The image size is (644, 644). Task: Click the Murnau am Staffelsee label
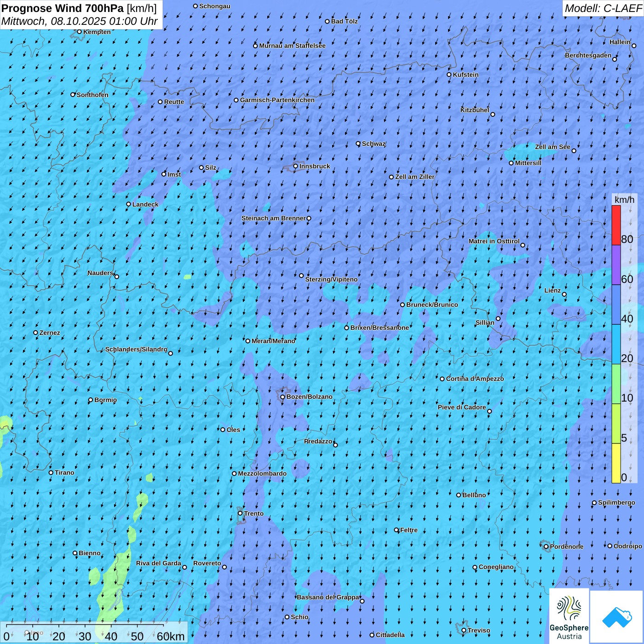(x=293, y=46)
